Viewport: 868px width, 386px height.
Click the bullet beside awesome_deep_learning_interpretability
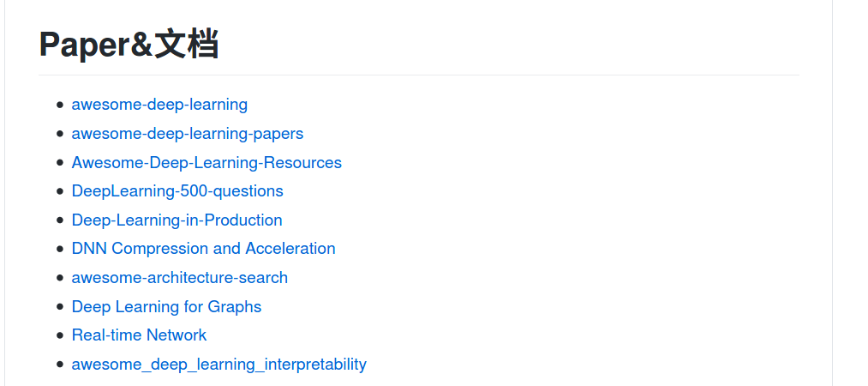click(60, 365)
